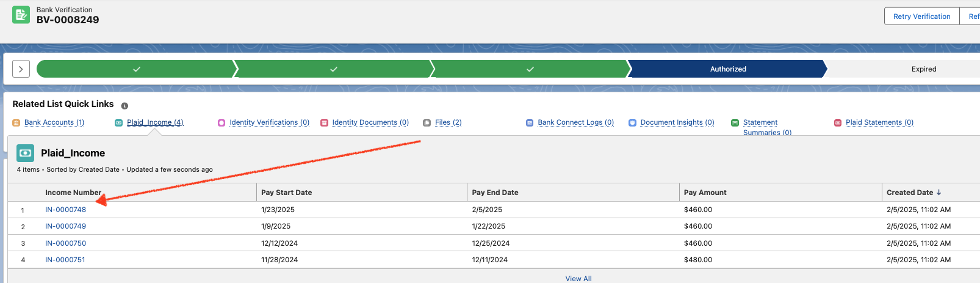This screenshot has height=283, width=980.
Task: Open income record IN-0000749
Action: tap(65, 226)
